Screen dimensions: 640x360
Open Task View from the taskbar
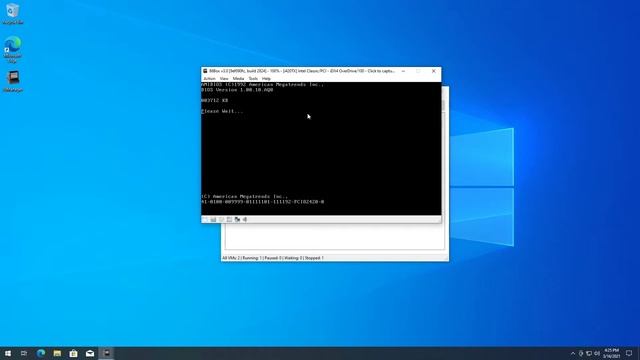point(24,353)
